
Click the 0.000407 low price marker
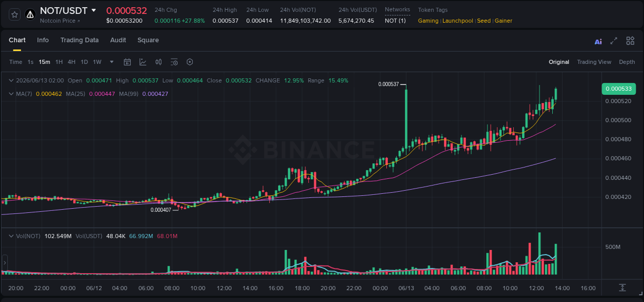point(161,210)
